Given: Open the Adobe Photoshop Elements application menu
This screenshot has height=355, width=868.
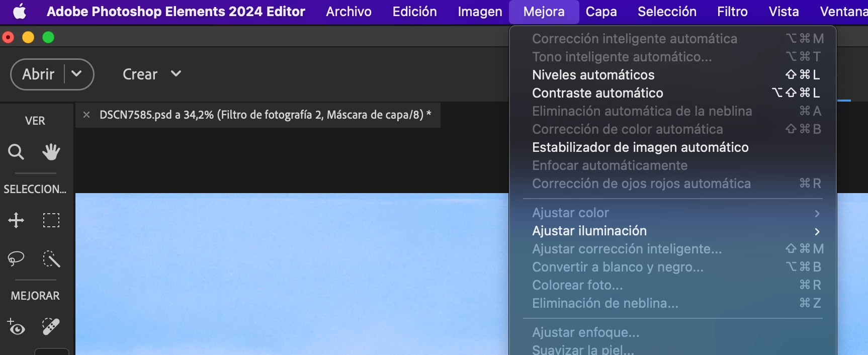Looking at the screenshot, I should [176, 11].
